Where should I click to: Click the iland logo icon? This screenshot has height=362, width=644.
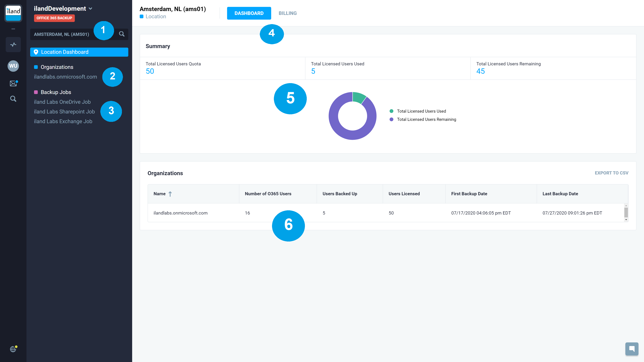(13, 13)
